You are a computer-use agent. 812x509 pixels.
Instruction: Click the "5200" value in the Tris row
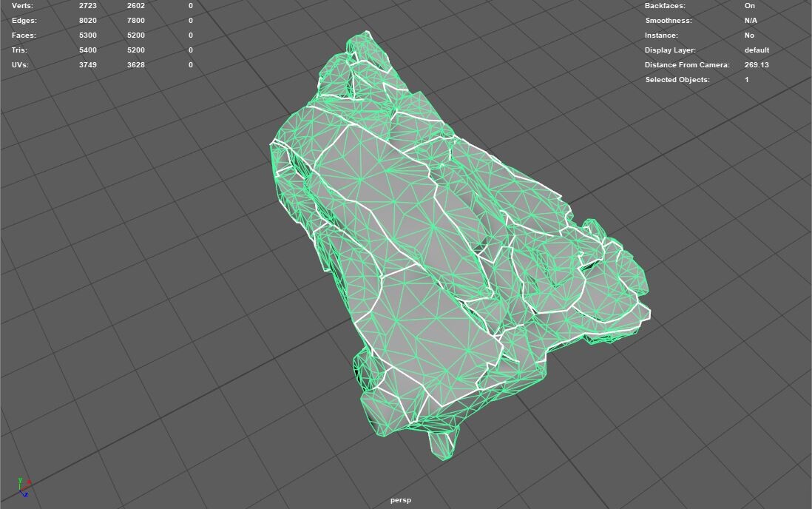(135, 50)
